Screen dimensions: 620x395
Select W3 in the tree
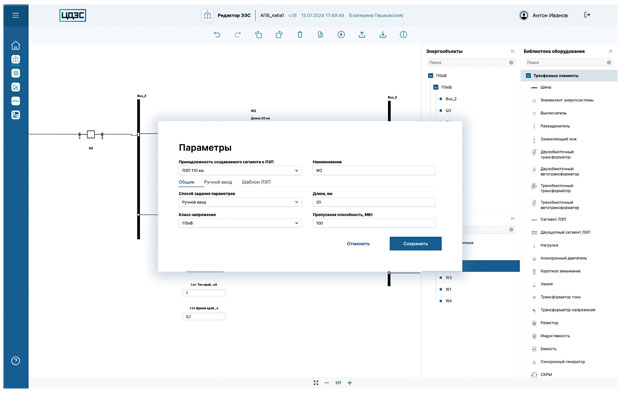pyautogui.click(x=448, y=278)
